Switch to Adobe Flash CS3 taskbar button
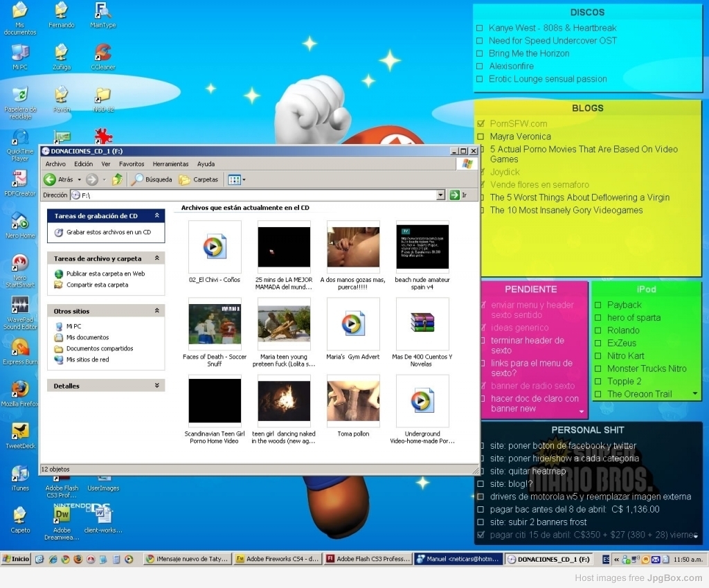Screen dimensions: 709x588 (x=368, y=559)
